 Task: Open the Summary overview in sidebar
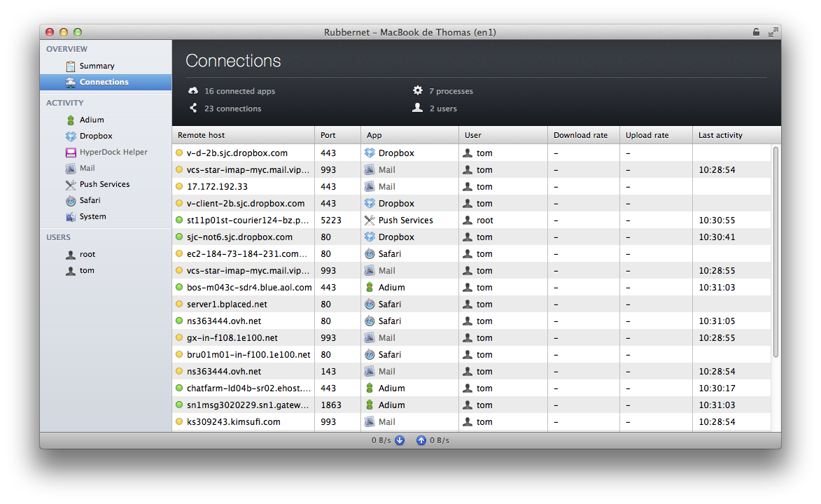pyautogui.click(x=97, y=66)
